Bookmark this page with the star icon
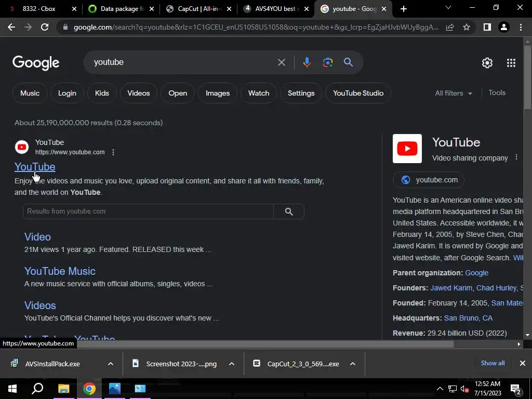 coord(467,27)
